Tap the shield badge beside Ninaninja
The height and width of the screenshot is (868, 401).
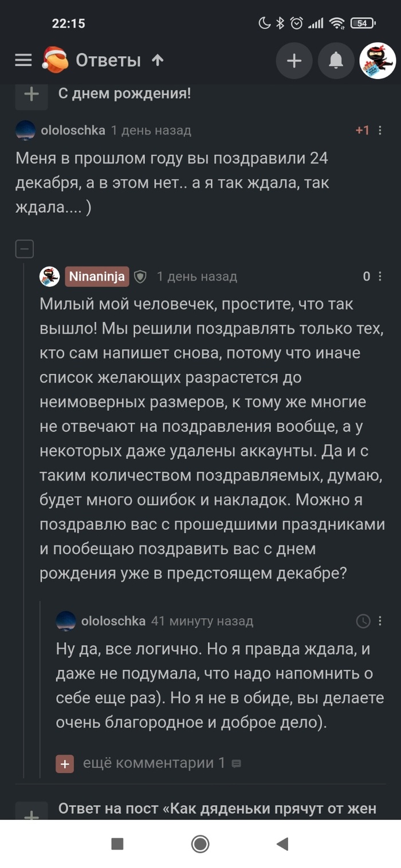point(140,277)
